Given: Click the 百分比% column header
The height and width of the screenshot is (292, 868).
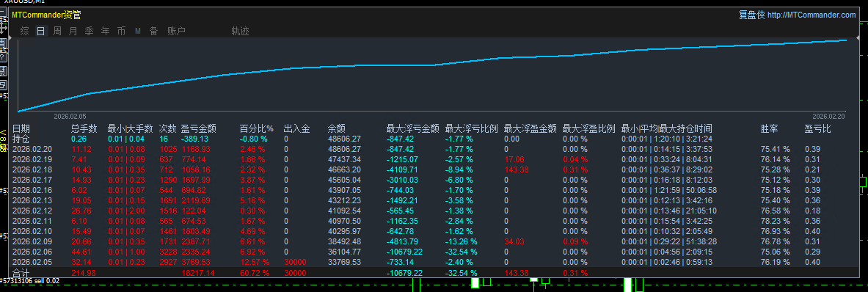Looking at the screenshot, I should point(257,129).
